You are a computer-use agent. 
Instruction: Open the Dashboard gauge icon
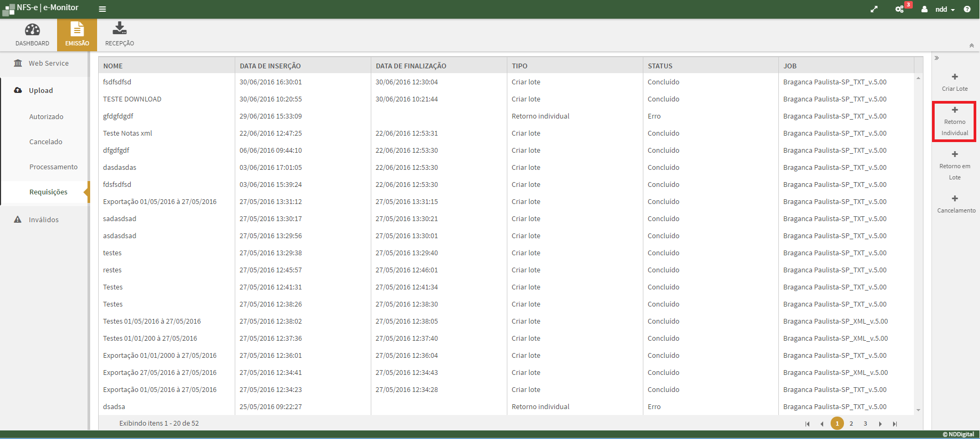pyautogui.click(x=32, y=30)
